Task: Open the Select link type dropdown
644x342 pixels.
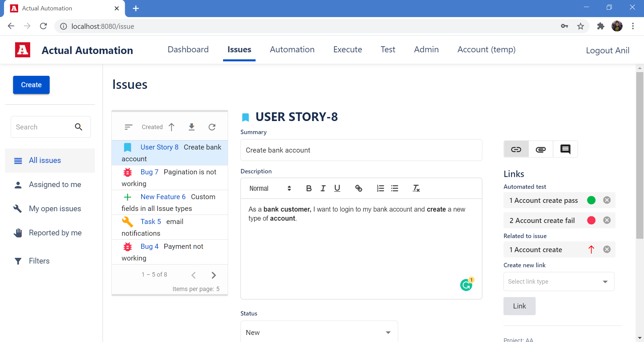Action: [x=559, y=281]
